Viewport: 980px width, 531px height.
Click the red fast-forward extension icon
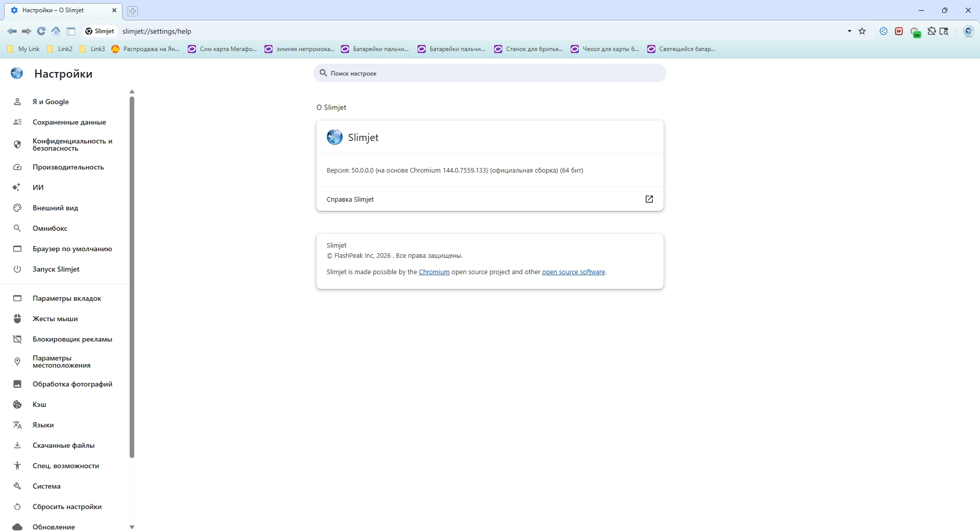tap(899, 31)
